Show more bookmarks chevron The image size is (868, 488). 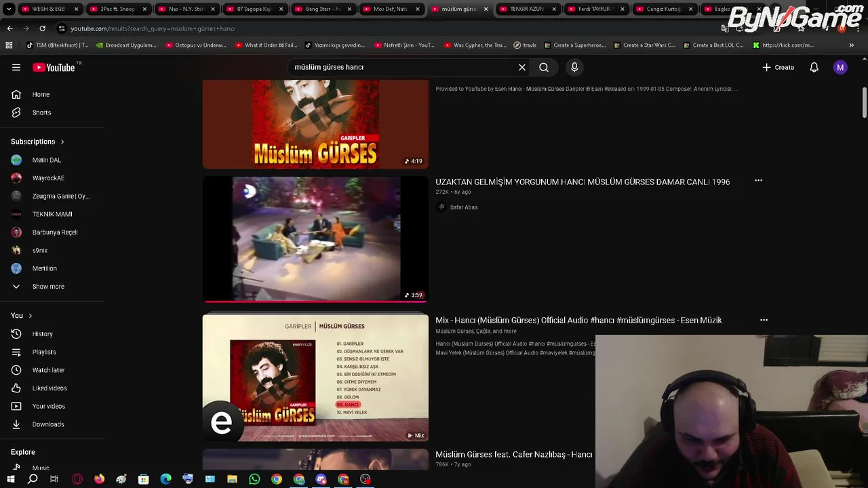[852, 45]
